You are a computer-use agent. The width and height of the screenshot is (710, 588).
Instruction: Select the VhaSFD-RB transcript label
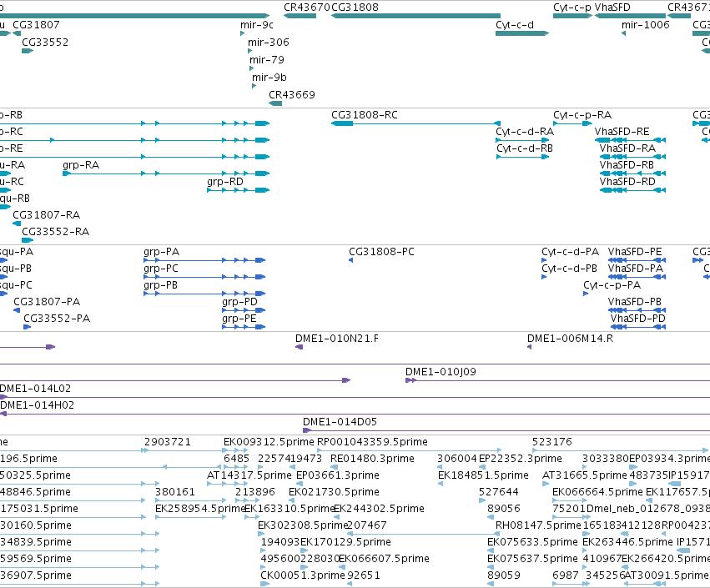coord(627,165)
